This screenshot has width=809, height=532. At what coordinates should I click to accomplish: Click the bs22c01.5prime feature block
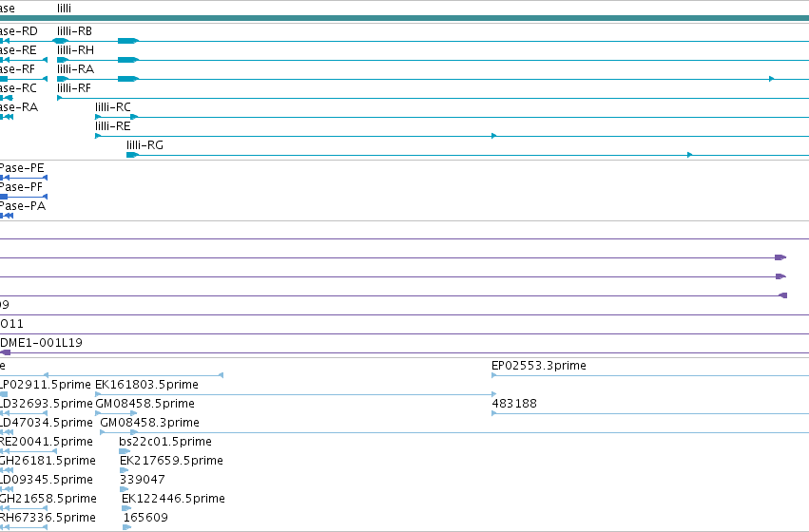coord(125,451)
